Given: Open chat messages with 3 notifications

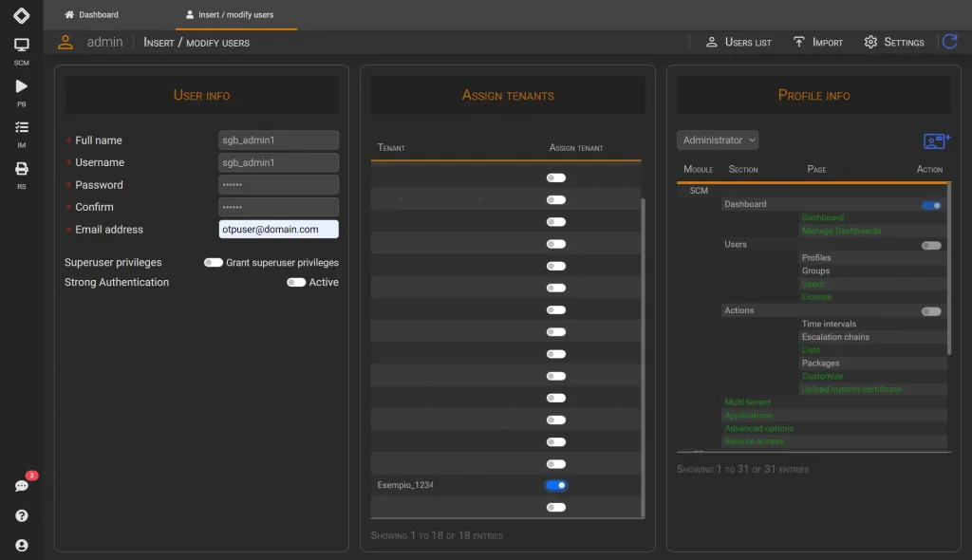Looking at the screenshot, I should click(x=22, y=486).
